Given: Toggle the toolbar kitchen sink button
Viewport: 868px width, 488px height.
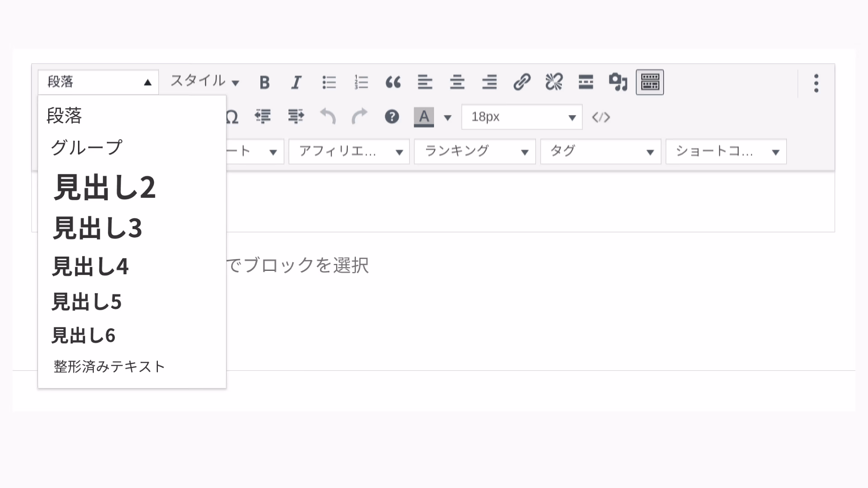Looking at the screenshot, I should point(650,82).
